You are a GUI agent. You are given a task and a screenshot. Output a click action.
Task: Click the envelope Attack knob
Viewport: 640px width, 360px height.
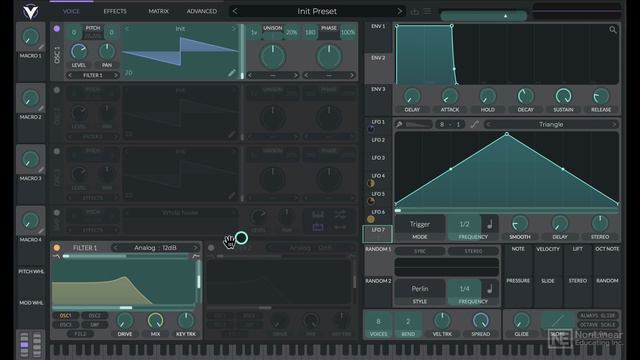click(449, 97)
